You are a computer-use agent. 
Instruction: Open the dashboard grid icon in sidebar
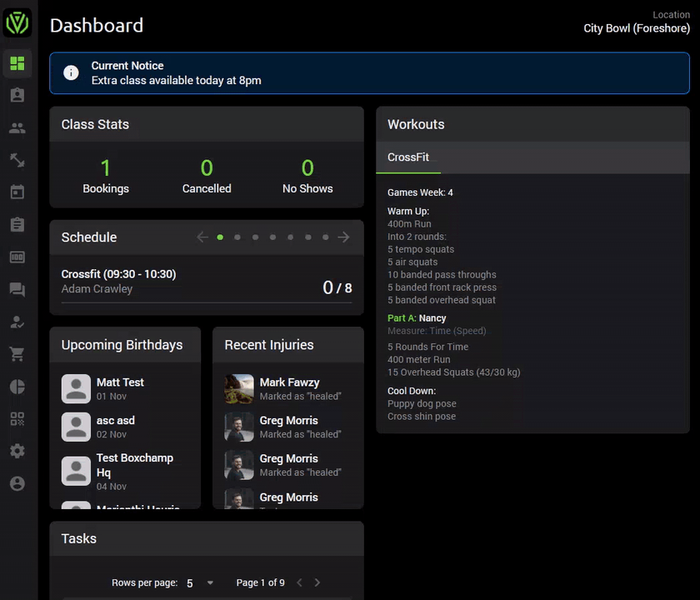17,63
